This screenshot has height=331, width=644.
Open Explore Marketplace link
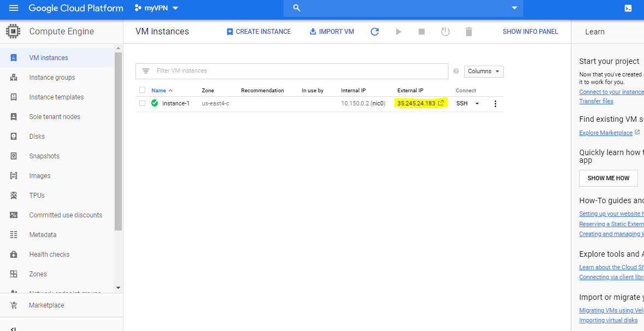point(606,133)
